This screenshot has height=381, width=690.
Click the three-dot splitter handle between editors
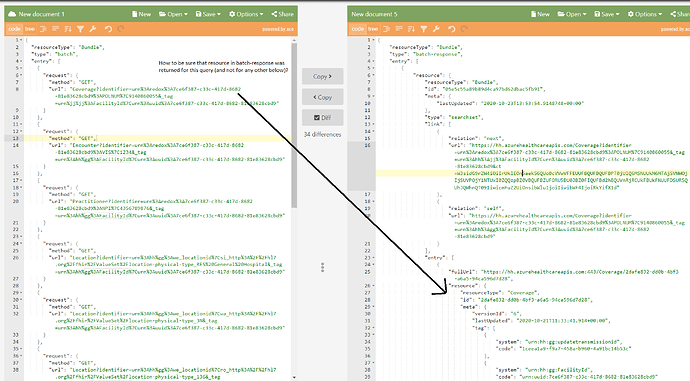coord(323,267)
